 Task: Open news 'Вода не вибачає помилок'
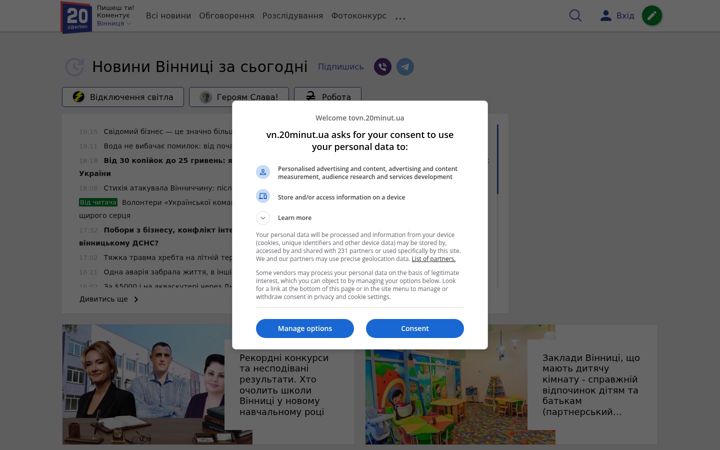168,146
